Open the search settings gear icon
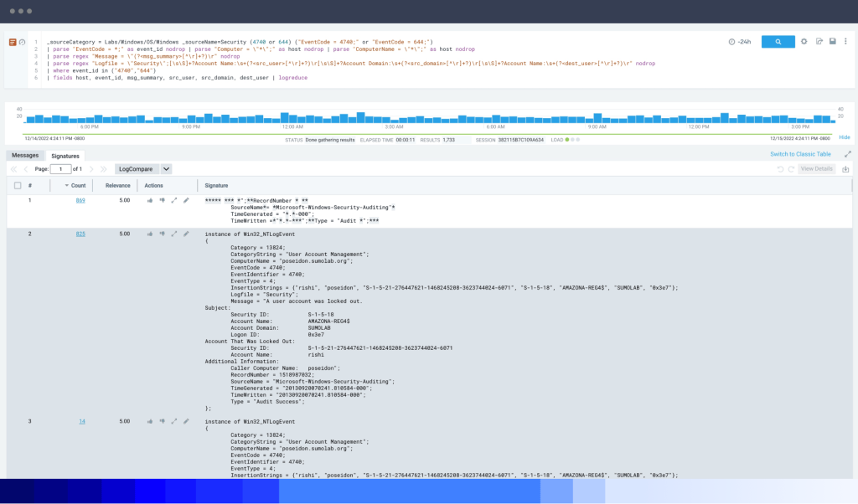 point(804,41)
